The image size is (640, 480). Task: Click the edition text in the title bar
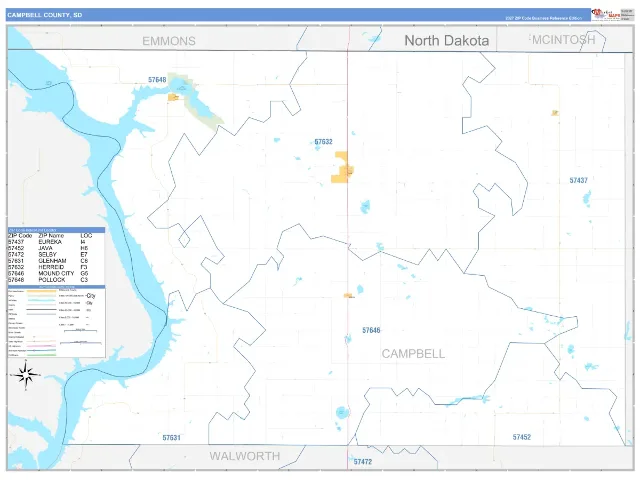[x=543, y=18]
